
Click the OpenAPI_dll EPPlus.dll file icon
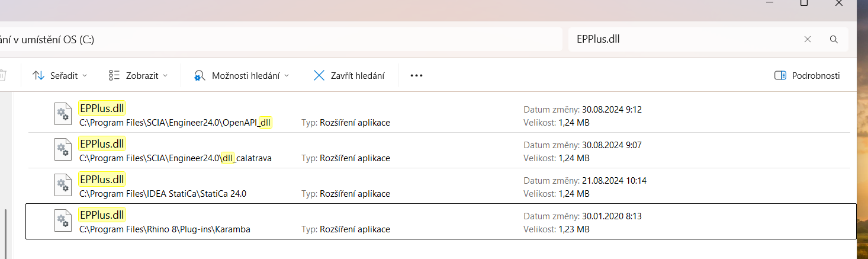(63, 114)
